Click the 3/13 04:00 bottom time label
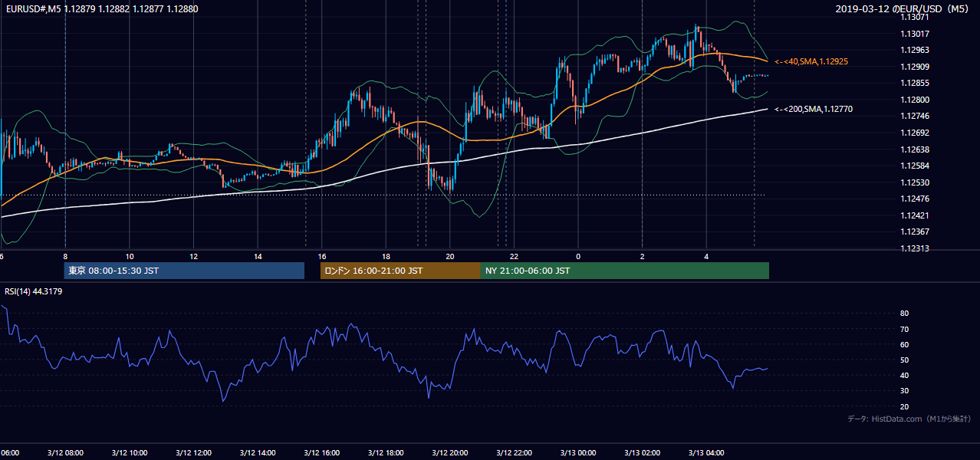980x460 pixels. coord(706,453)
